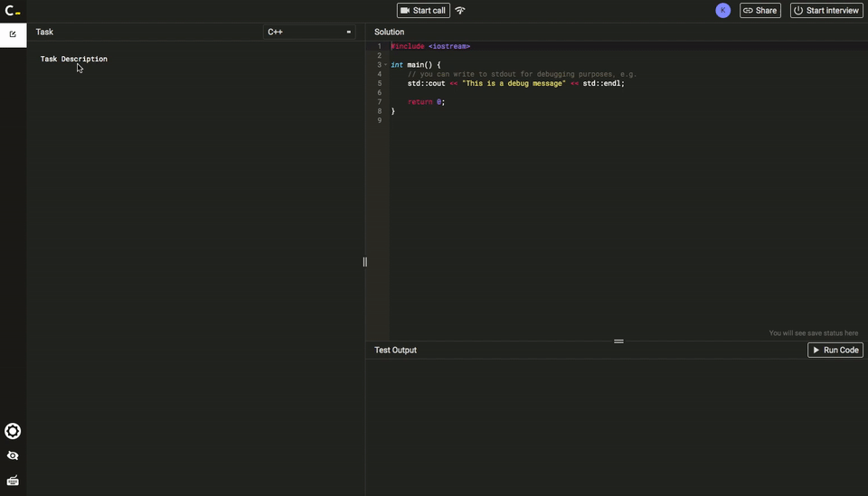Click the Start interview button
The height and width of the screenshot is (496, 868).
tap(826, 11)
